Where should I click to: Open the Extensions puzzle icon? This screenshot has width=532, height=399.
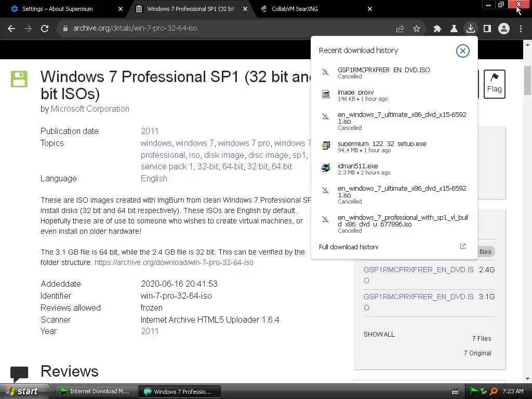click(437, 29)
